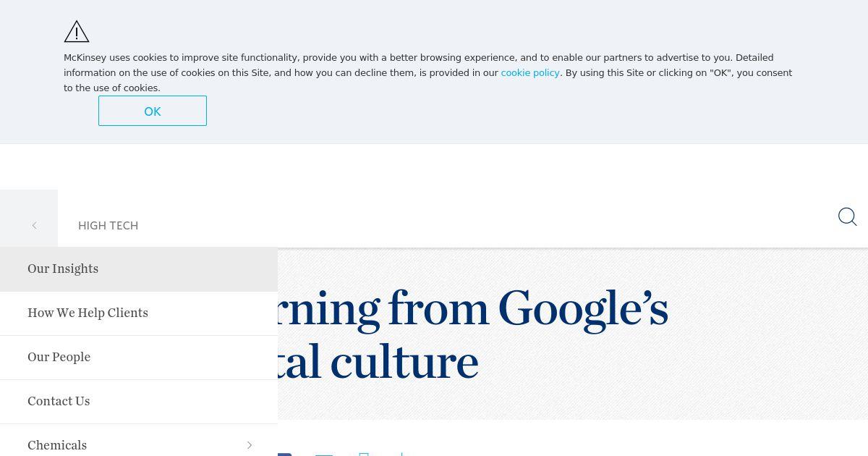The height and width of the screenshot is (456, 868).
Task: Select Our People menu item
Action: tap(139, 358)
